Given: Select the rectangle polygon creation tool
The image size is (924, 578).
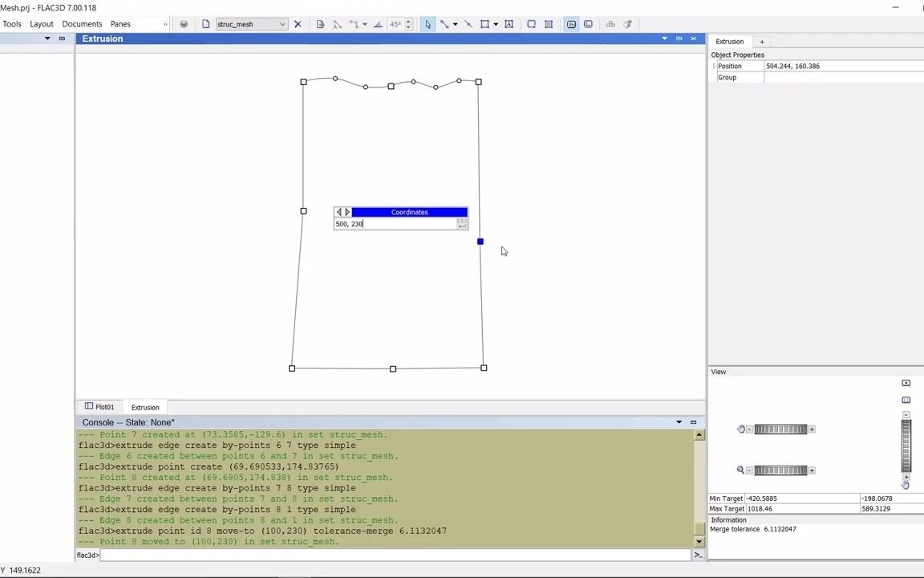Looking at the screenshot, I should pos(484,23).
